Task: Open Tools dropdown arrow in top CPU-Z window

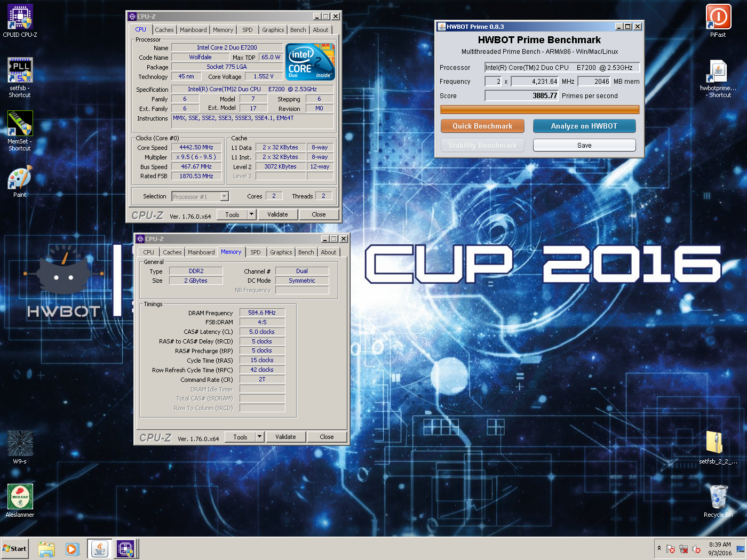Action: click(x=251, y=214)
